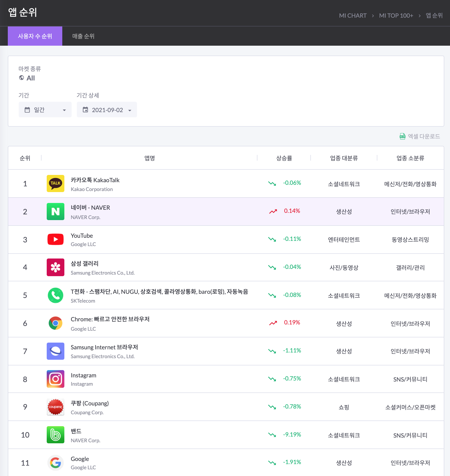
Task: Switch to the 매출 순위 tab
Action: point(83,36)
